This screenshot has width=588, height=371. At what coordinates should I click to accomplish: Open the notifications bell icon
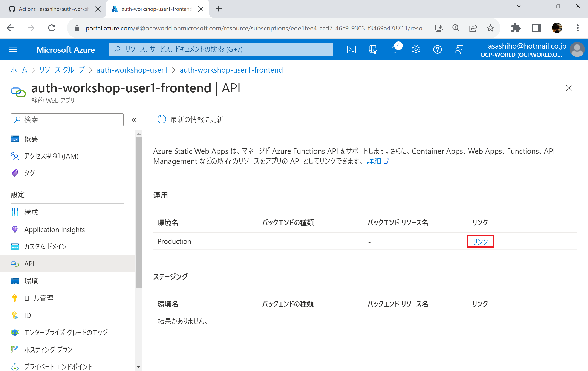pyautogui.click(x=395, y=49)
